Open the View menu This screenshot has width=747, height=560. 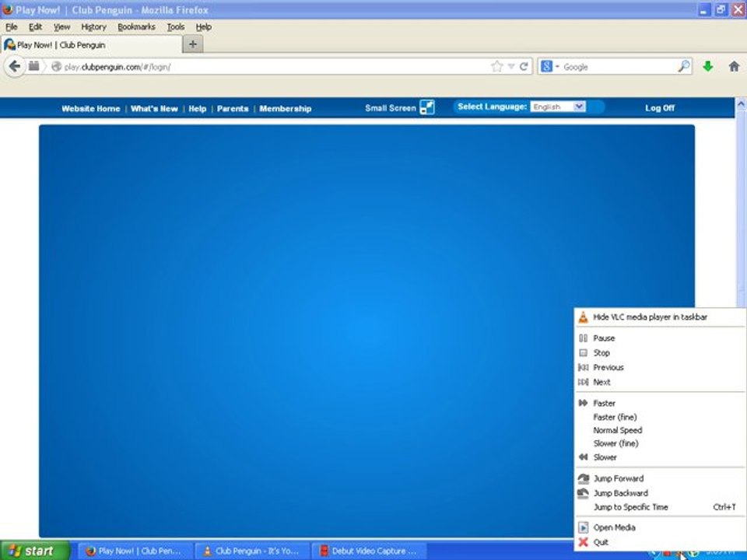61,27
